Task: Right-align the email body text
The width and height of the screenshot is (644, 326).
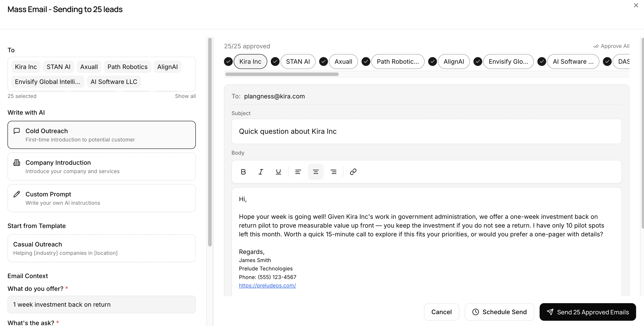Action: pos(333,172)
